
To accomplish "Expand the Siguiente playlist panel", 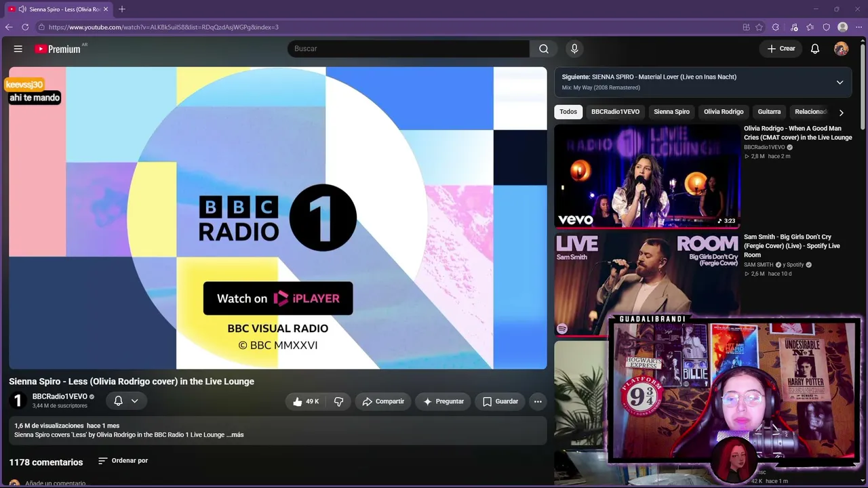I will click(840, 82).
